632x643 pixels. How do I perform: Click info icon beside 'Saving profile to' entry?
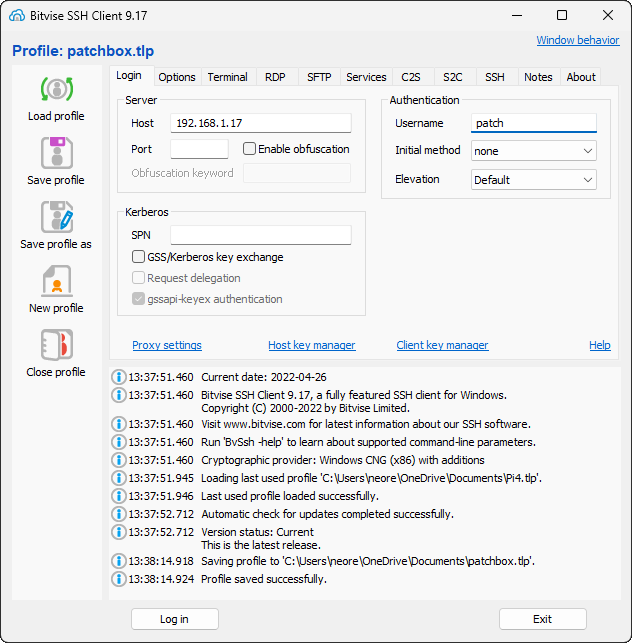119,561
